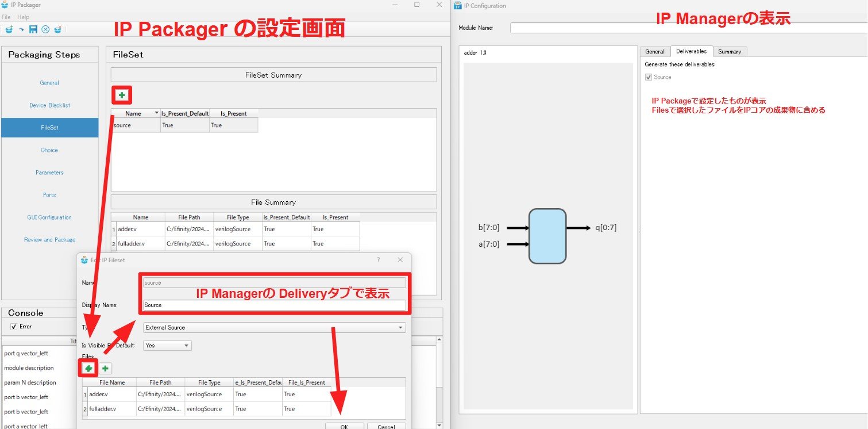The height and width of the screenshot is (429, 868).
Task: Select the Choice packaging step
Action: point(49,150)
